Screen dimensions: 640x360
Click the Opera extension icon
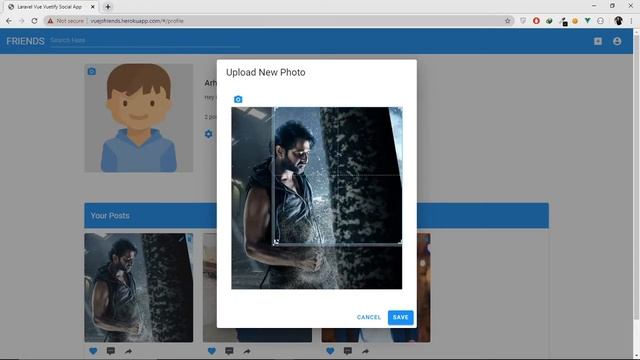536,21
